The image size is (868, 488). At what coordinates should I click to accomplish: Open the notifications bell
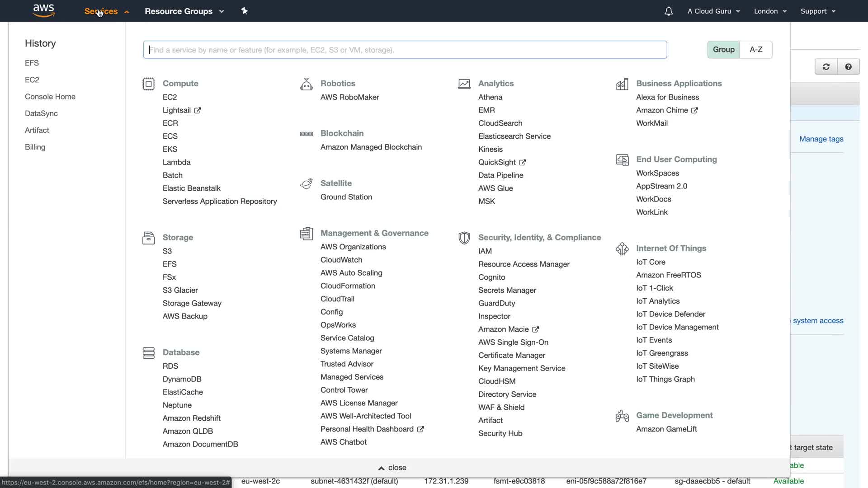(x=668, y=11)
